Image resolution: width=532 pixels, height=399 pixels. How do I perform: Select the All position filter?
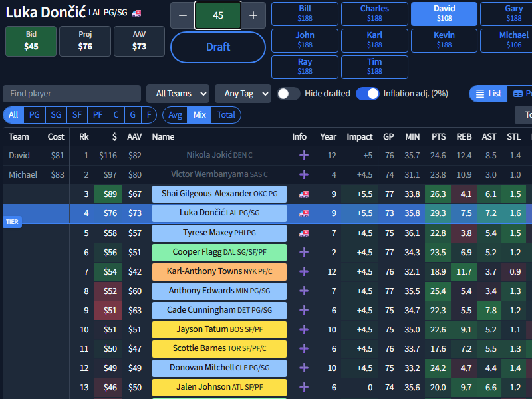[x=13, y=114]
